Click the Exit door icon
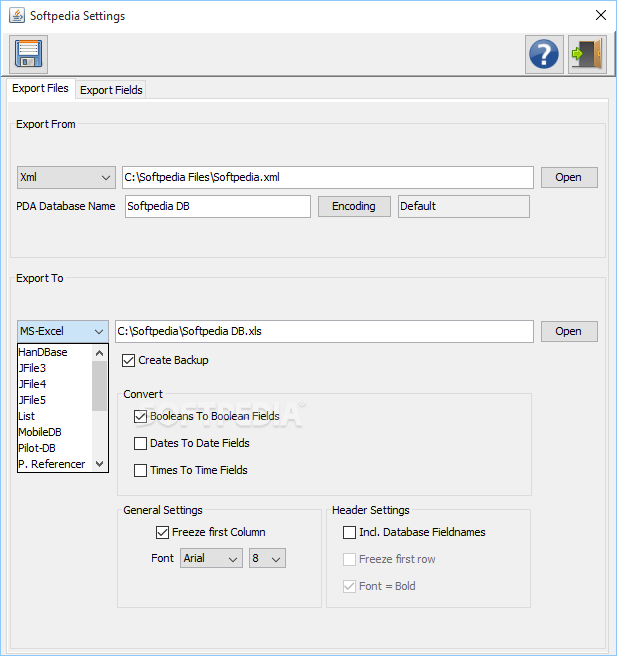This screenshot has height=656, width=617. tap(587, 54)
